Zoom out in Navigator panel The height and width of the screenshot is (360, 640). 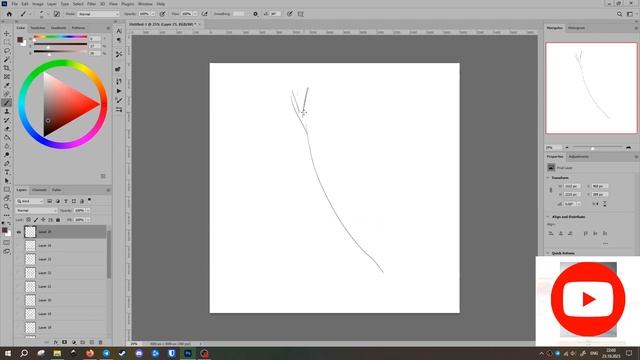[x=567, y=148]
